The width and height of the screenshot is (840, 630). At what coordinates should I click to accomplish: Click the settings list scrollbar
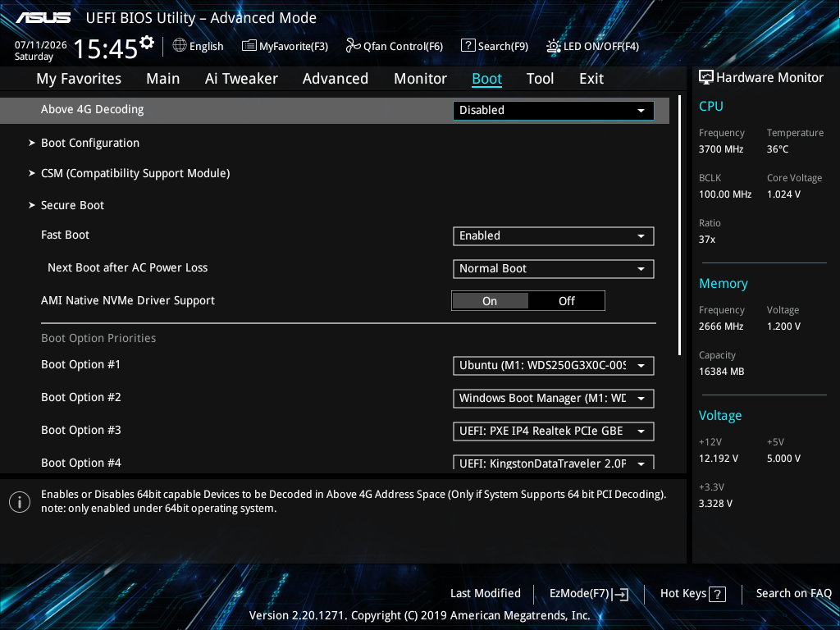click(x=679, y=225)
